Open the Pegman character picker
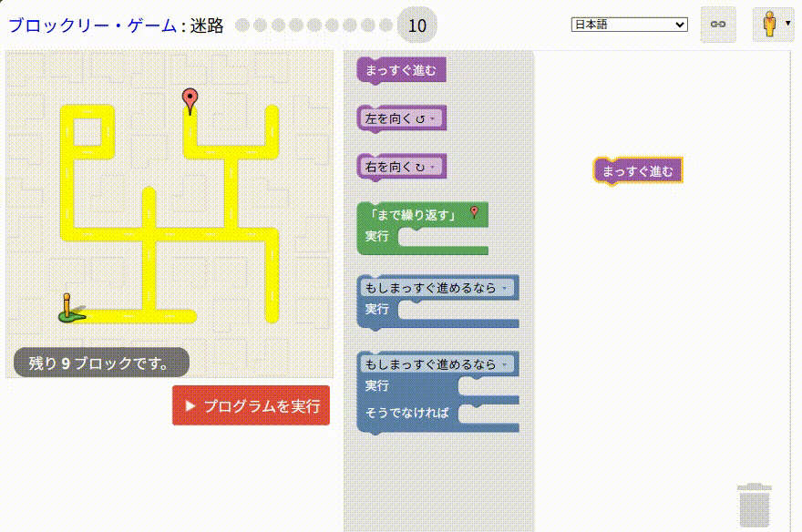The width and height of the screenshot is (802, 532). pos(773,24)
